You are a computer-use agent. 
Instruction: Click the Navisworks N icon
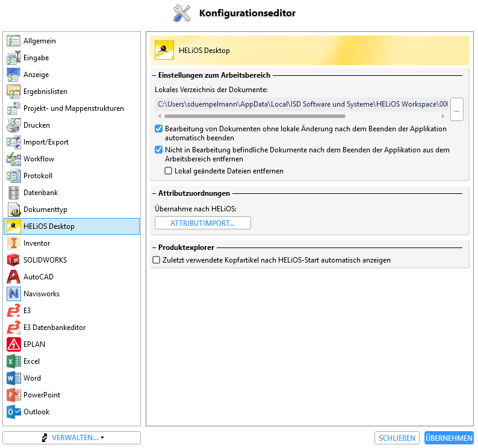(x=13, y=294)
